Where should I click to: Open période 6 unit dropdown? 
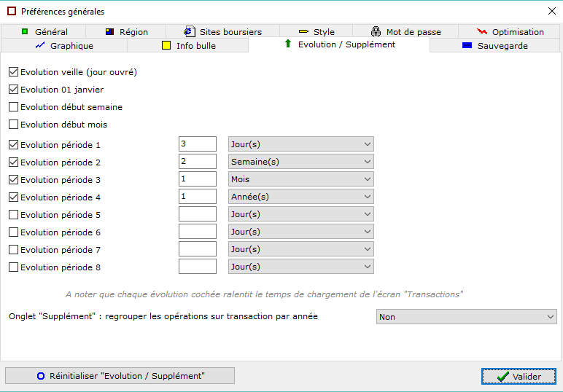point(301,232)
